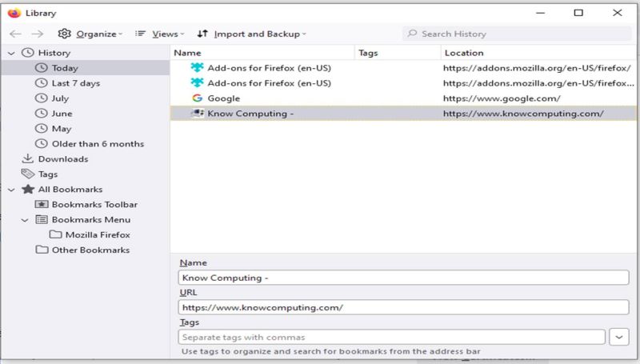
Task: Open the Organize gear menu
Action: click(x=90, y=34)
